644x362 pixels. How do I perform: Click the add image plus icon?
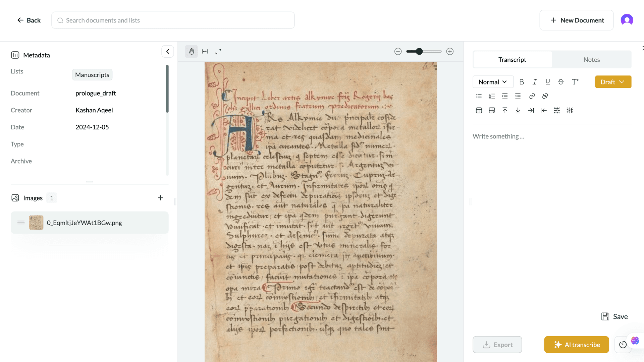coord(160,198)
